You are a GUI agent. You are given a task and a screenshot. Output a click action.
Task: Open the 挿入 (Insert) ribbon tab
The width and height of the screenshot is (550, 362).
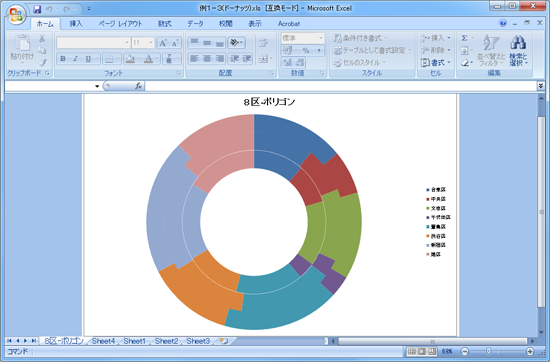pos(76,24)
